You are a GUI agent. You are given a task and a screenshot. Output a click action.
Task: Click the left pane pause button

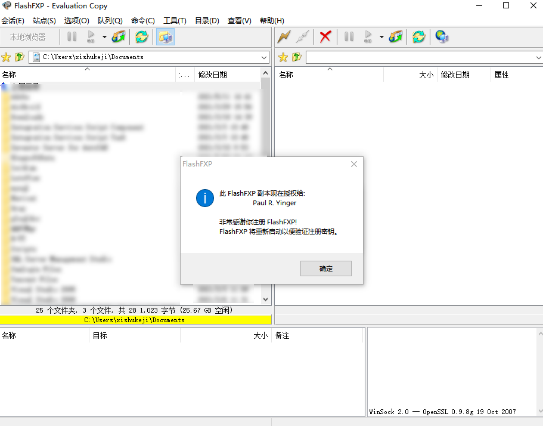(x=72, y=37)
